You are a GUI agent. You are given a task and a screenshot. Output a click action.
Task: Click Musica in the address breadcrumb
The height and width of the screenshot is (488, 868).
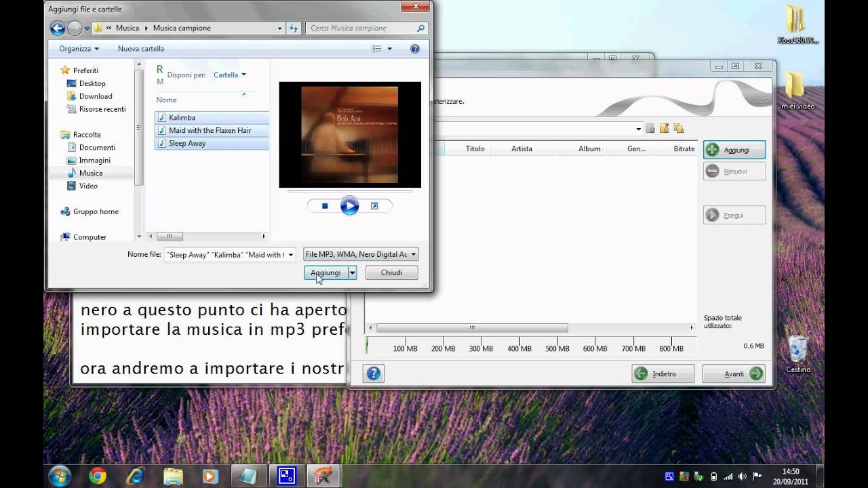(127, 28)
